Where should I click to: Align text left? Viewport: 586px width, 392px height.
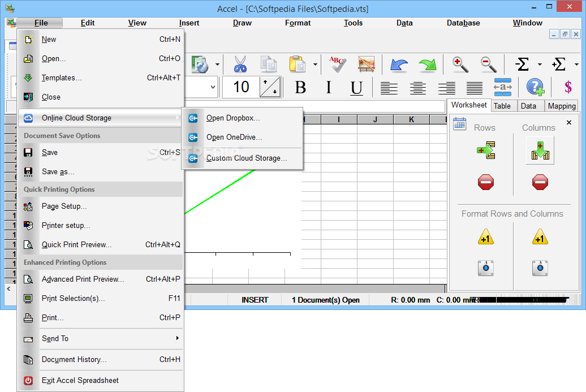[389, 88]
